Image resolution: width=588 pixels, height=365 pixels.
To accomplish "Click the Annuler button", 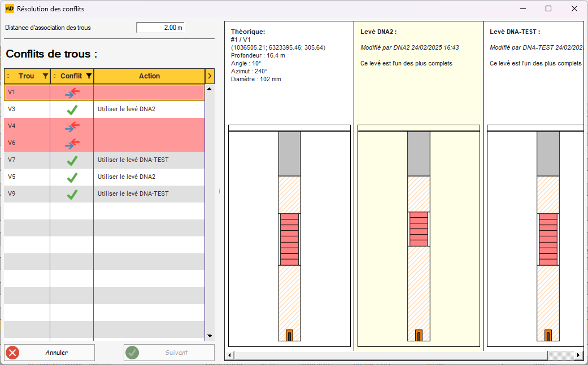I will pyautogui.click(x=49, y=353).
